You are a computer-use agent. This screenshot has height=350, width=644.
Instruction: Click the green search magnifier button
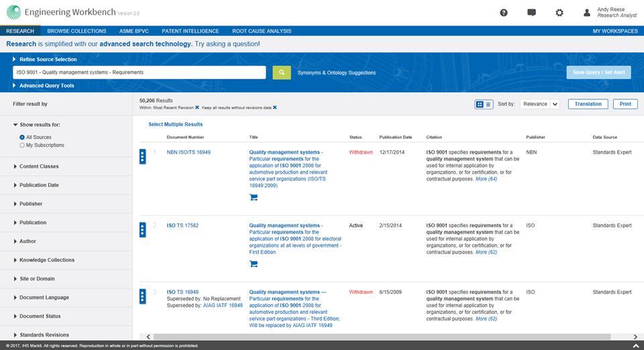[x=282, y=72]
